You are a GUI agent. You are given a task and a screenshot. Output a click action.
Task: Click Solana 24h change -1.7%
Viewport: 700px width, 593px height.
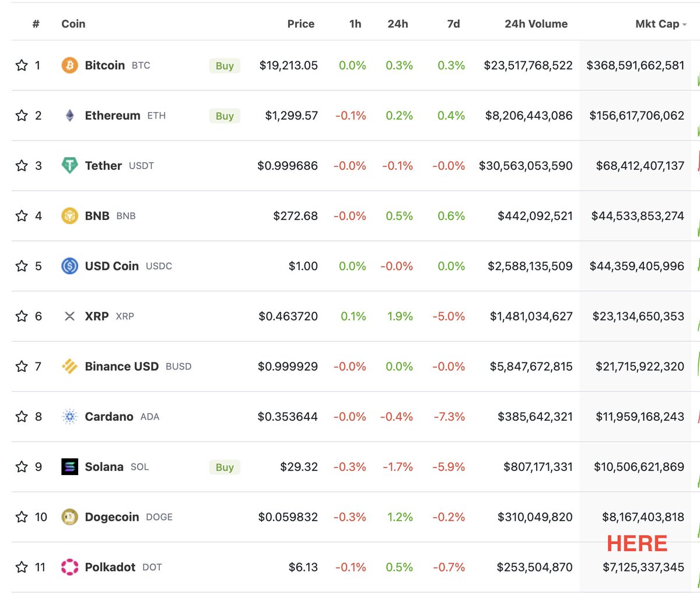398,467
